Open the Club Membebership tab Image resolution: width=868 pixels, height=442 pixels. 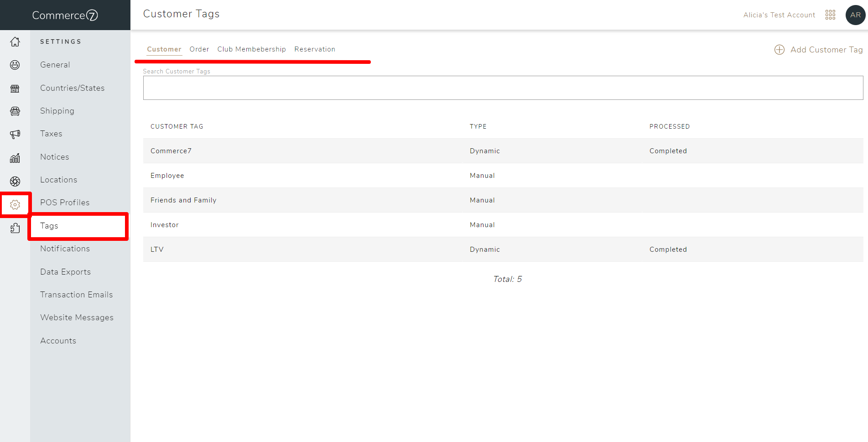[251, 49]
